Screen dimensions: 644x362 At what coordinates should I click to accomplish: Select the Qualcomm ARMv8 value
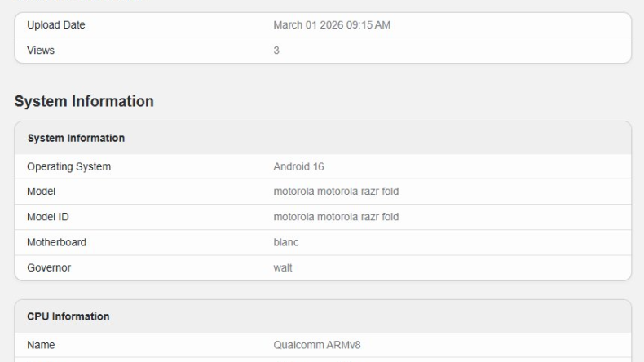coord(316,345)
